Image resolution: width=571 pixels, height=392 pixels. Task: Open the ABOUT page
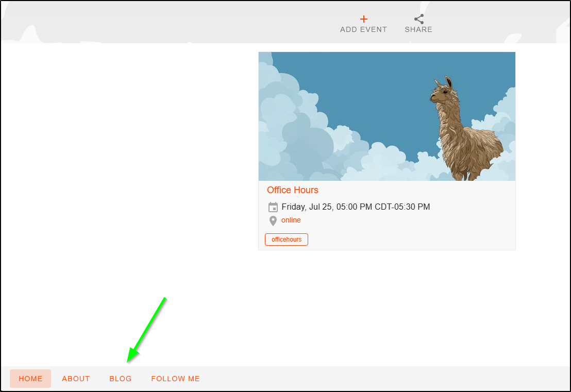pyautogui.click(x=76, y=379)
